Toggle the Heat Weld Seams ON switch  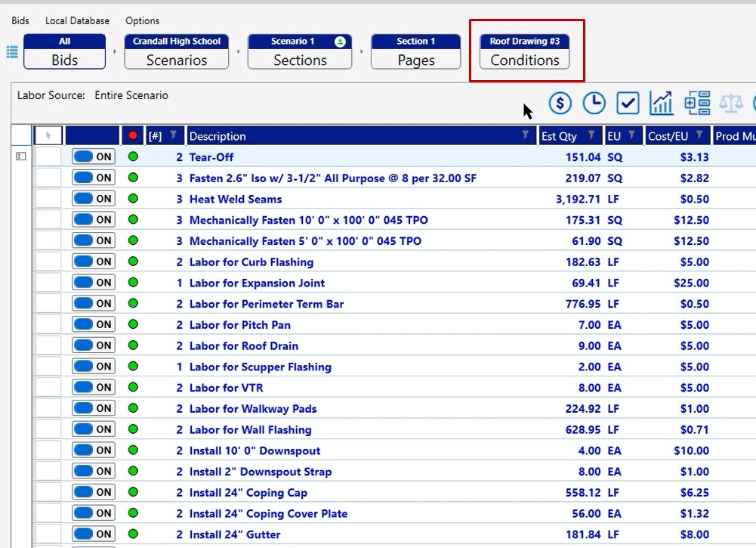coord(93,199)
